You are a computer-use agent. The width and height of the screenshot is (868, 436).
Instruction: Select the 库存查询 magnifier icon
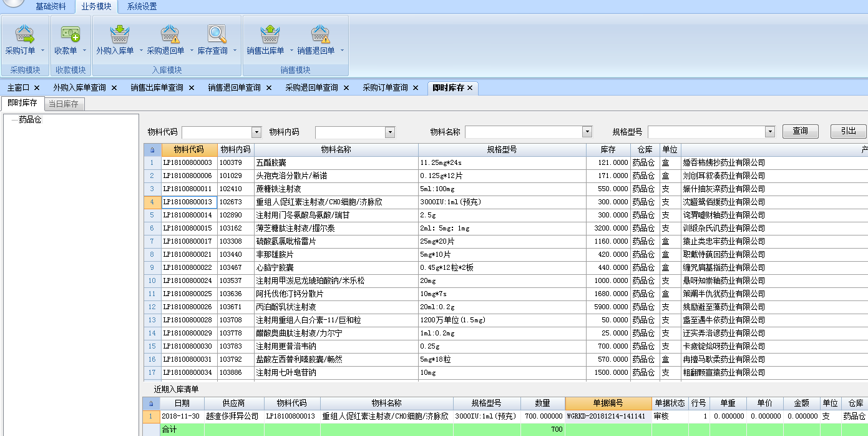tap(217, 34)
